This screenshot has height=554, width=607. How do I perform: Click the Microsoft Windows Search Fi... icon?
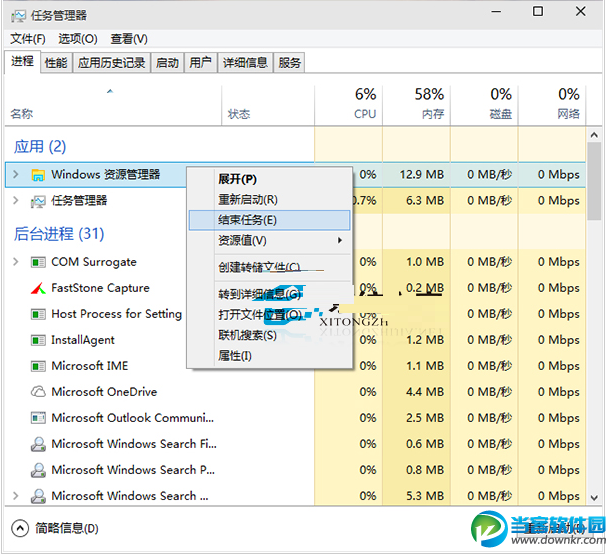click(38, 444)
